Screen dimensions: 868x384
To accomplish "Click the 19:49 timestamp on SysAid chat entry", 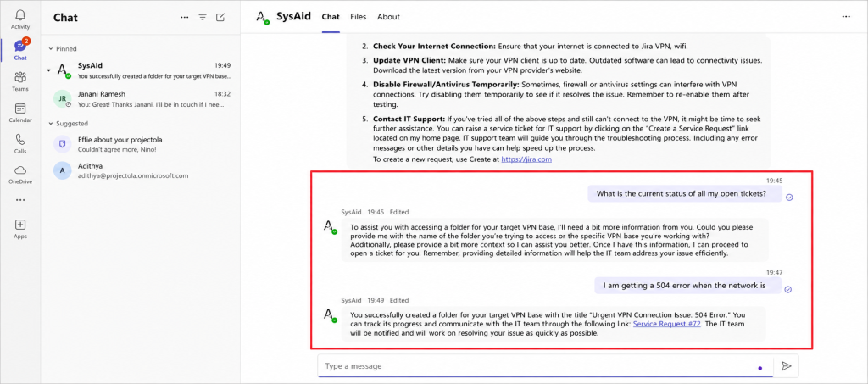I will tap(223, 65).
